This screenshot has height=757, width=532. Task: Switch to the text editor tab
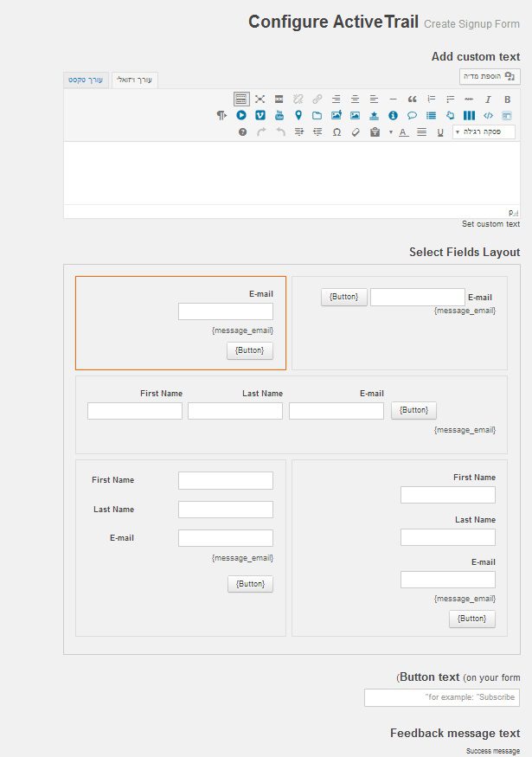(86, 80)
